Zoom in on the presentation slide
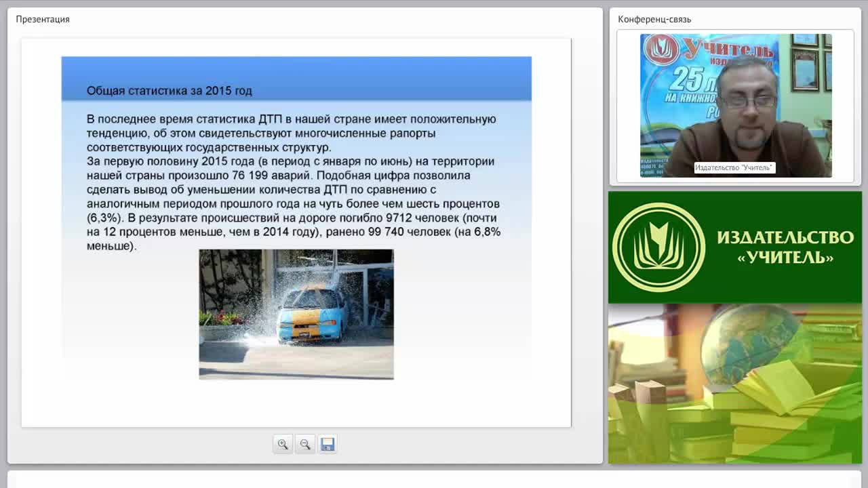Viewport: 868px width, 488px height. click(x=283, y=445)
